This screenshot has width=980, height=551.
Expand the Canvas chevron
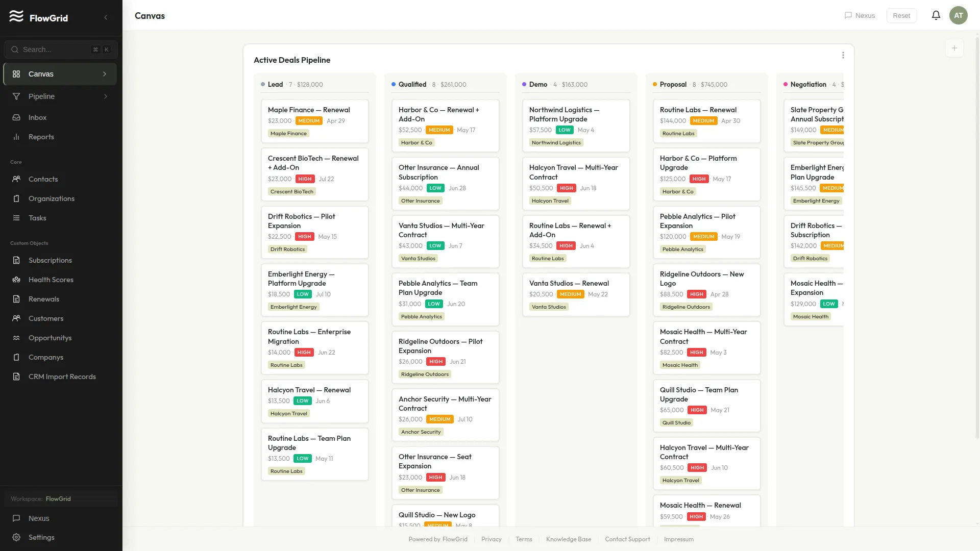tap(105, 74)
